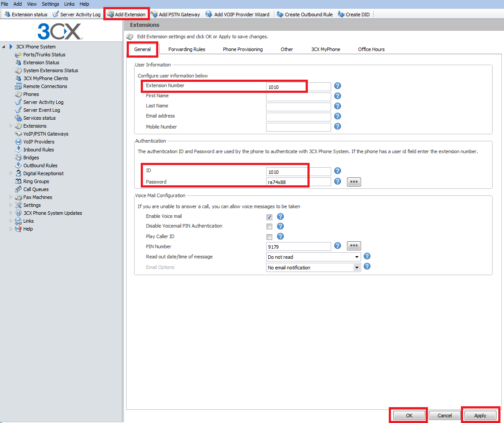Viewport: 504px width, 423px height.
Task: Click the Extension status toolbar icon
Action: pos(7,15)
